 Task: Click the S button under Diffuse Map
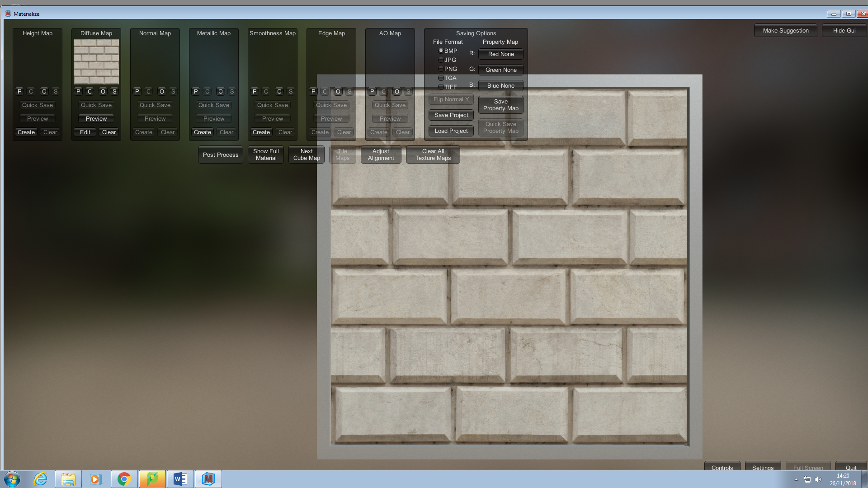tap(114, 91)
